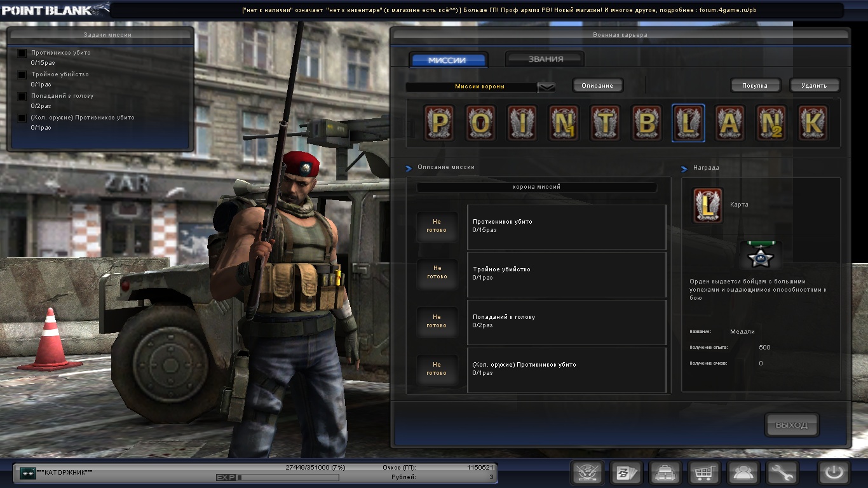The height and width of the screenshot is (488, 868).
Task: Select mission row Тройное убийство 0/1раз
Action: point(566,274)
